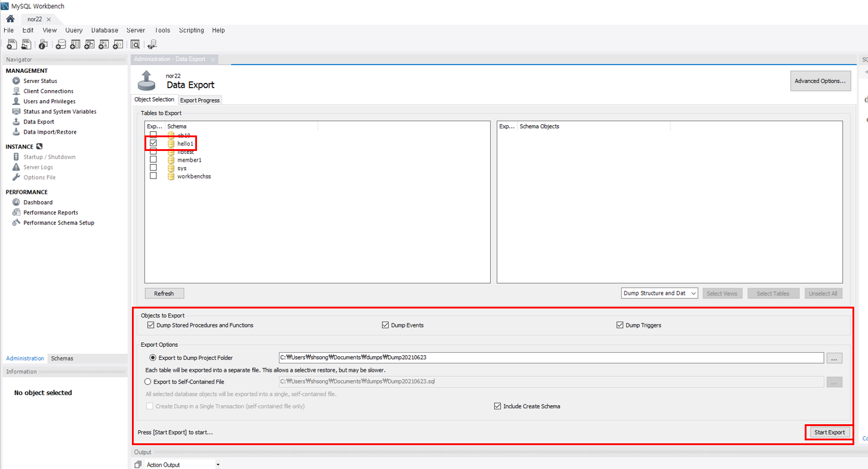Screen dimensions: 868x469
Task: Switch to the Object Selection tab
Action: point(155,100)
